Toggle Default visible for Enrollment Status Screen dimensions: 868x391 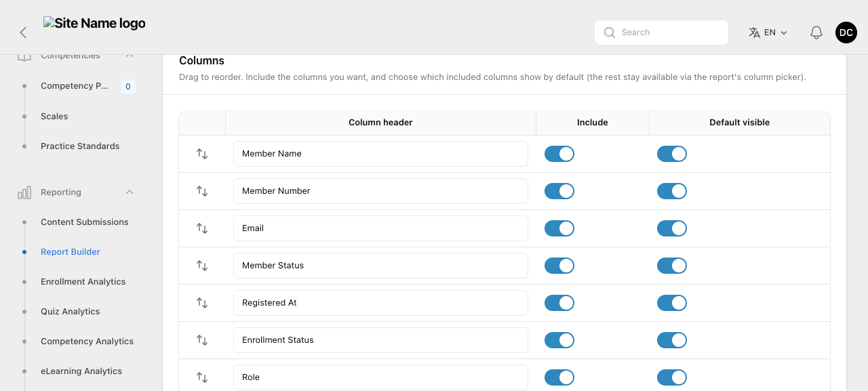coord(672,340)
